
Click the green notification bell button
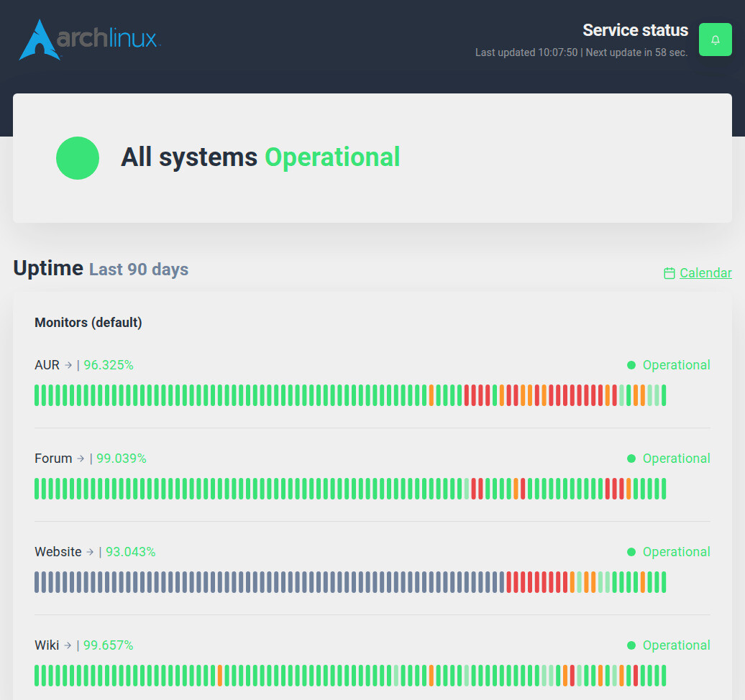tap(715, 40)
